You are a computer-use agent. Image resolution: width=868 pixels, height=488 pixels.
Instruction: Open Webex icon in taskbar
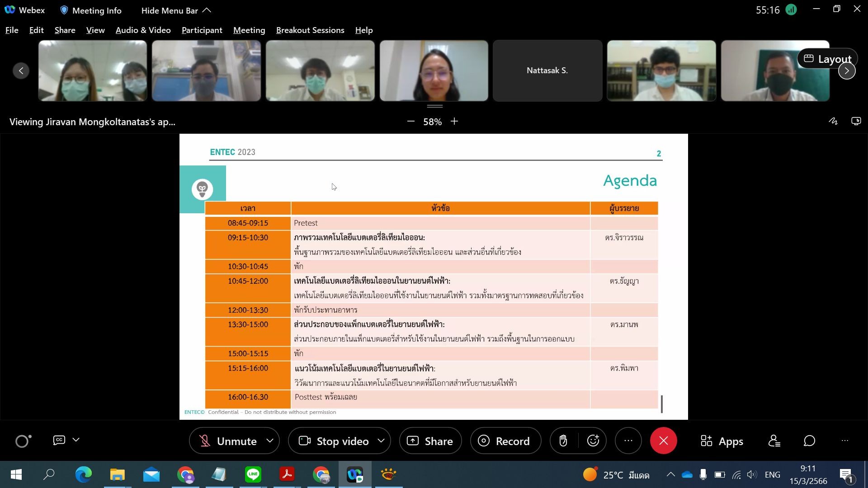[x=355, y=474]
